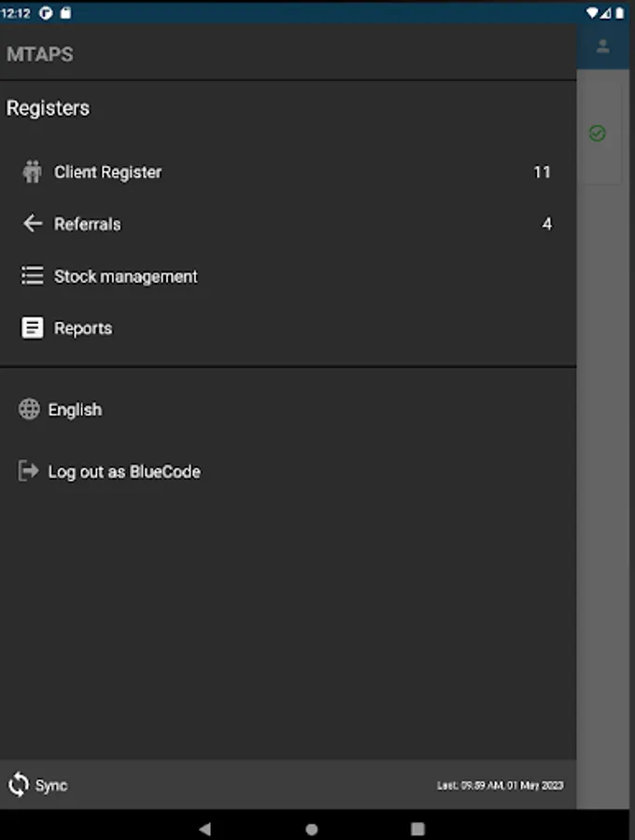This screenshot has height=840, width=635.
Task: Click the log out door icon
Action: (x=29, y=471)
